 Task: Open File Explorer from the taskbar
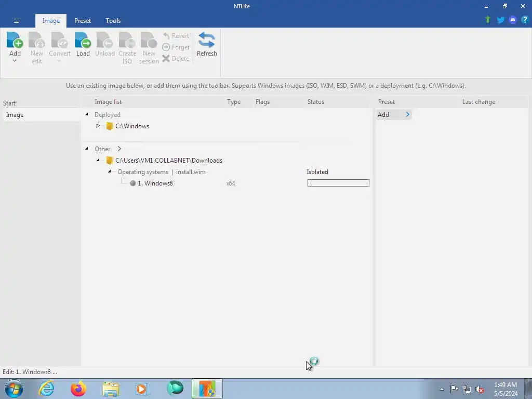pos(111,389)
